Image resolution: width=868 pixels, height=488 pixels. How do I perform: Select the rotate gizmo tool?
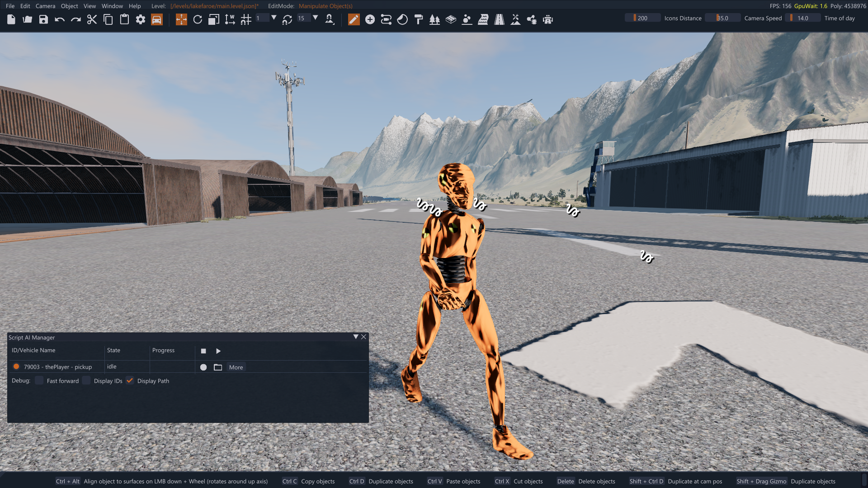pos(198,19)
